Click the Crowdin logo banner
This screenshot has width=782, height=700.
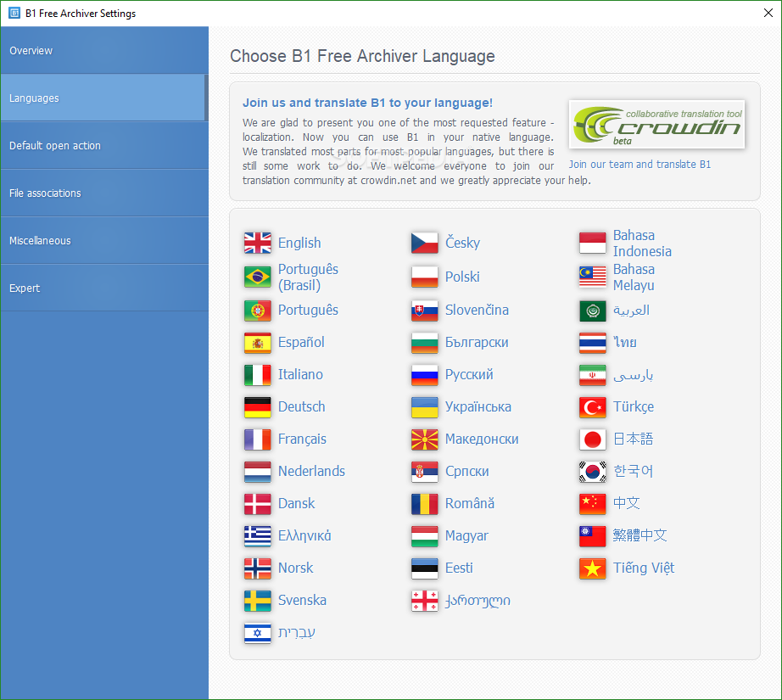coord(656,124)
